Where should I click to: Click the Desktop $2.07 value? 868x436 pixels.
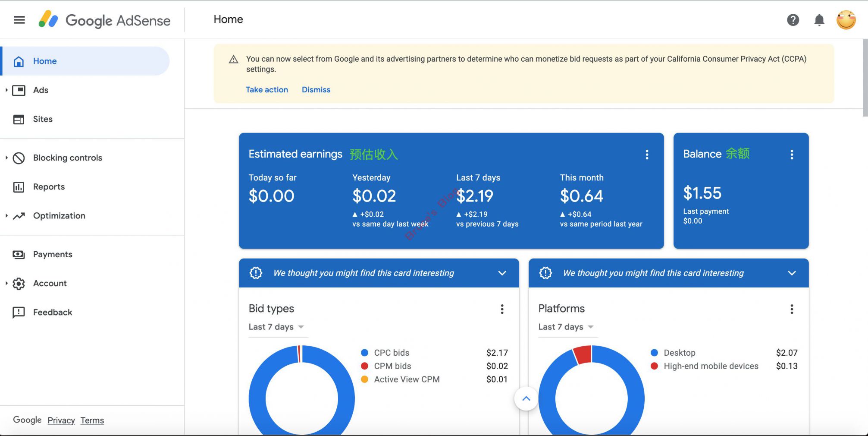coord(787,353)
